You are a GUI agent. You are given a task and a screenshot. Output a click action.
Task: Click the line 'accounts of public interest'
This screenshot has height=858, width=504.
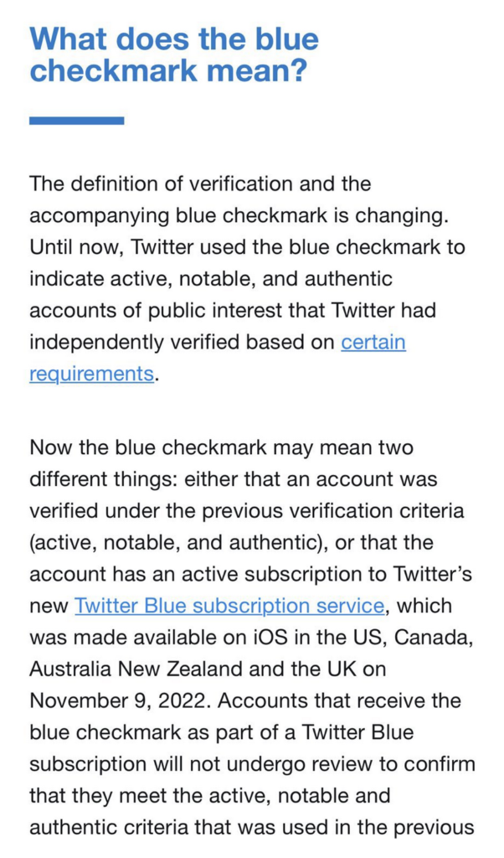coord(232,310)
